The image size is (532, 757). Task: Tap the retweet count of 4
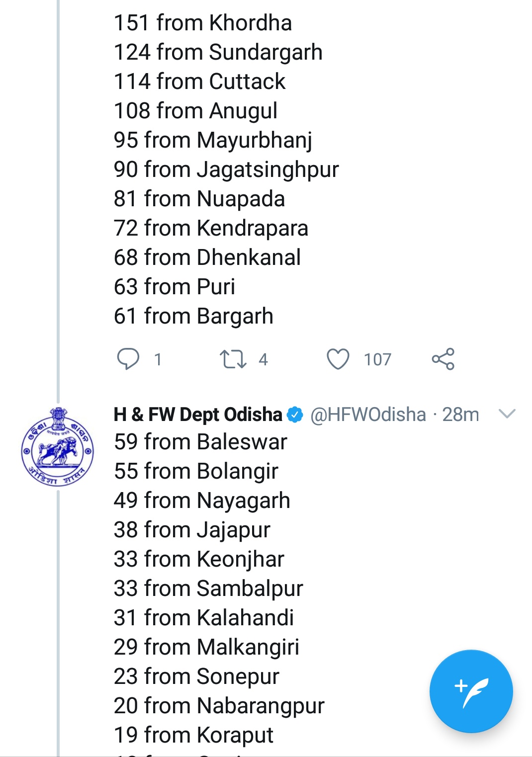[x=263, y=359]
